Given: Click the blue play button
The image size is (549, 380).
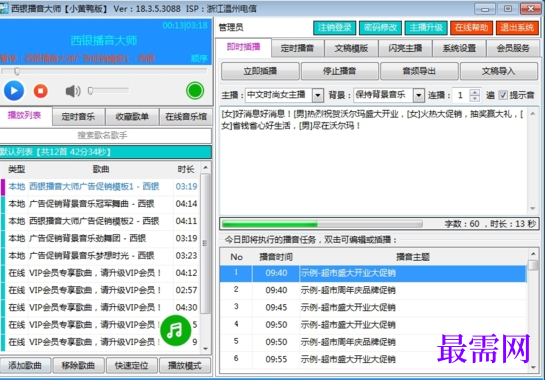Looking at the screenshot, I should click(14, 91).
